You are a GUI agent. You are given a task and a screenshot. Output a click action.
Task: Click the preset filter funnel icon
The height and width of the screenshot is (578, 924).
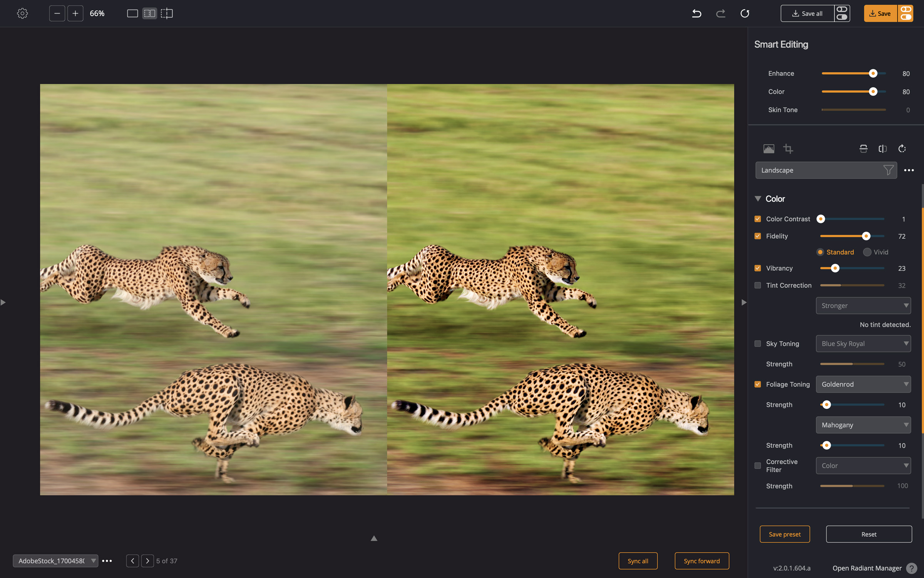(x=888, y=170)
